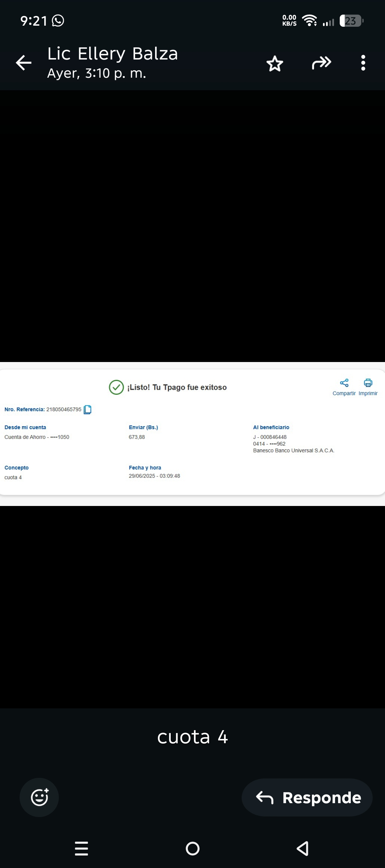The image size is (385, 868).
Task: Tap the battery indicator showing 23
Action: tap(351, 21)
